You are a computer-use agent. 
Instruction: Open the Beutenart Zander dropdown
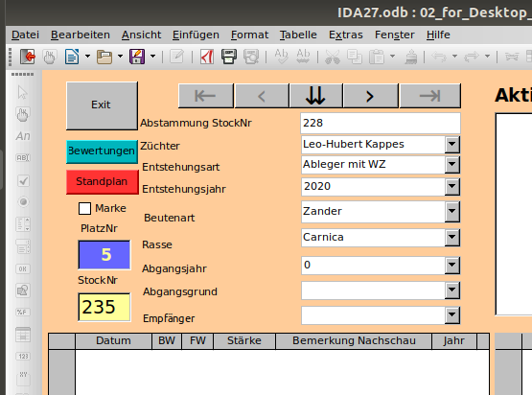[452, 212]
